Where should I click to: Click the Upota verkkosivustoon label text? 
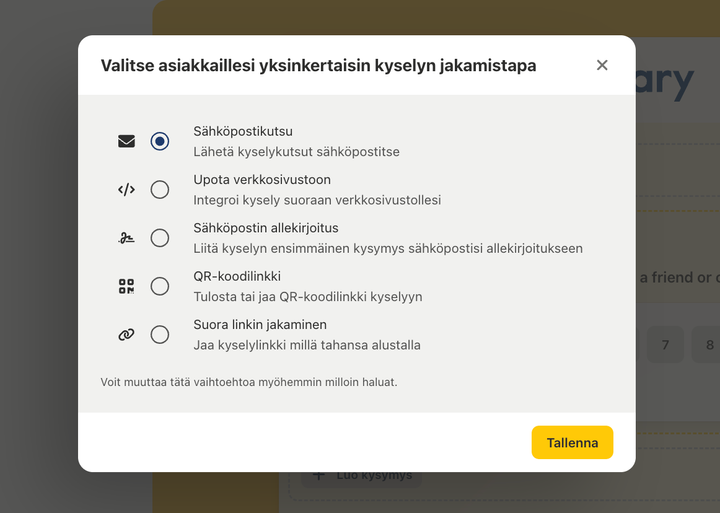tap(262, 180)
